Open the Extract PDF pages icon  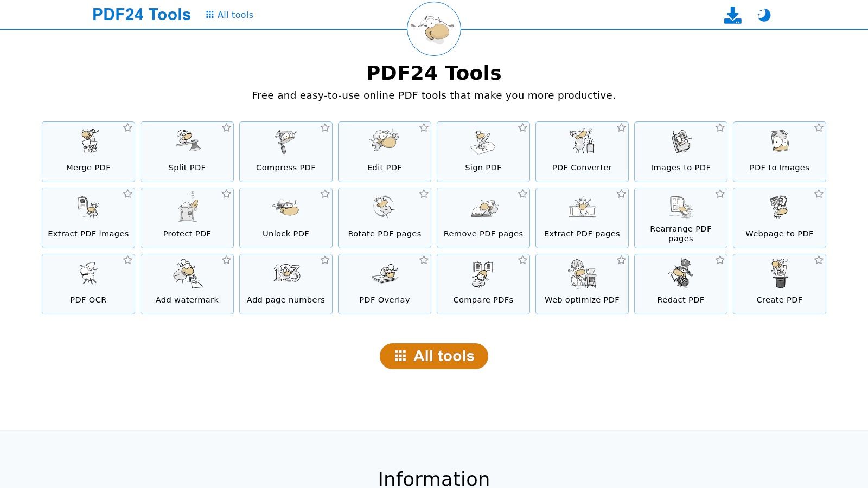(582, 207)
